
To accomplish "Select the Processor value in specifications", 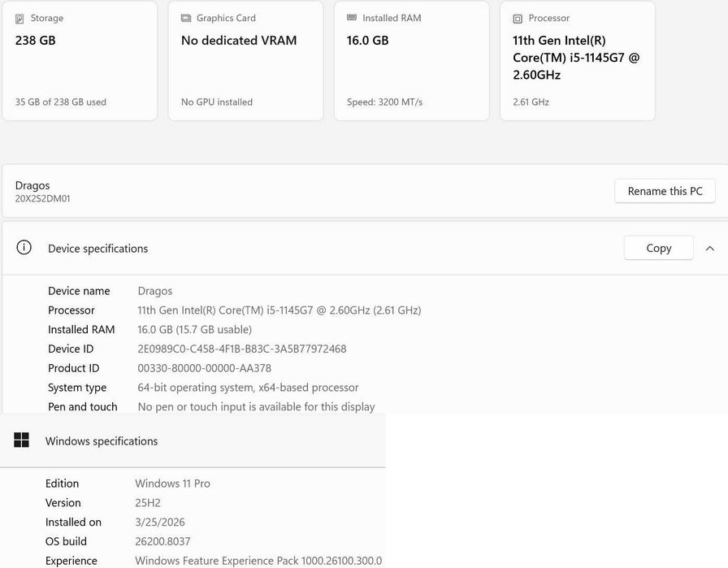I will coord(279,310).
